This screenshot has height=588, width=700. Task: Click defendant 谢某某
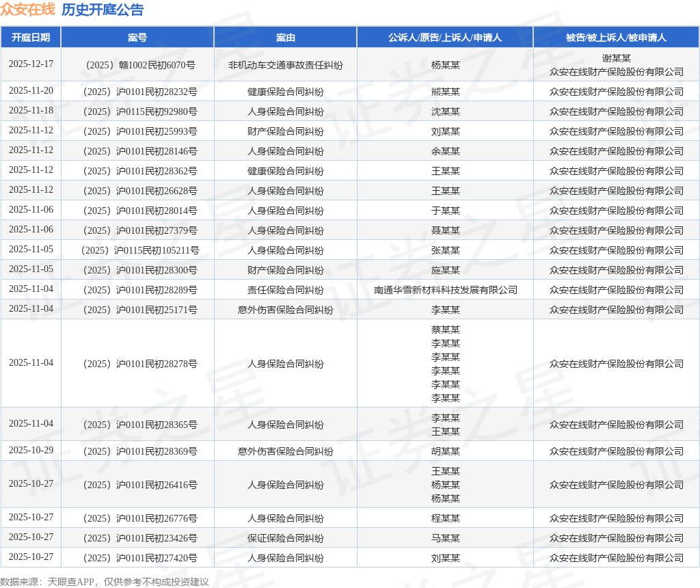pos(617,58)
